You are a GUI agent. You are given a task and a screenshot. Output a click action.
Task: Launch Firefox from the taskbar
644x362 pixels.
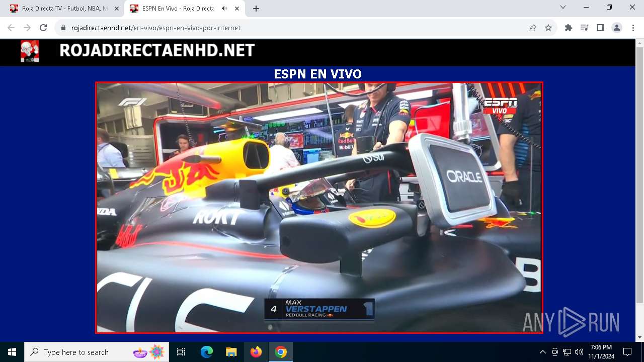coord(256,352)
